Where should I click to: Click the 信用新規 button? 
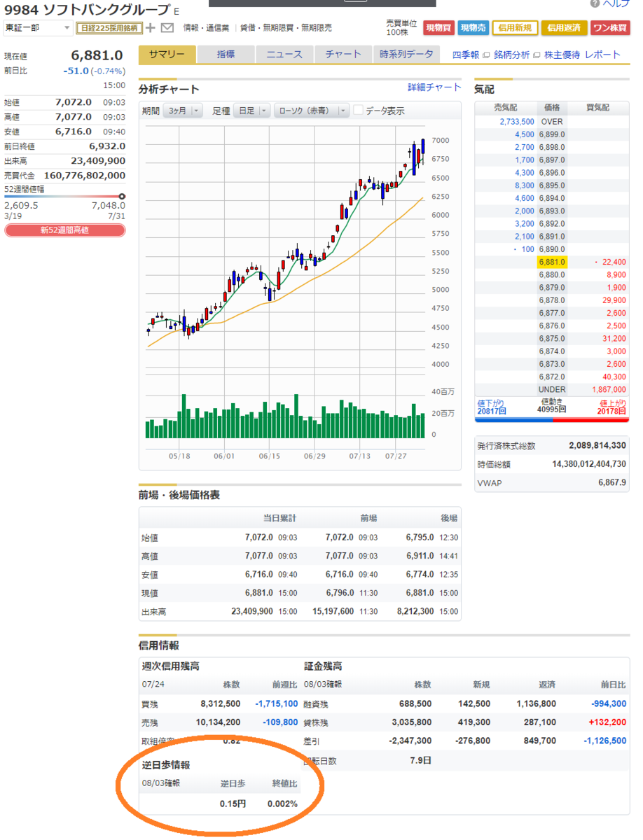tap(515, 28)
